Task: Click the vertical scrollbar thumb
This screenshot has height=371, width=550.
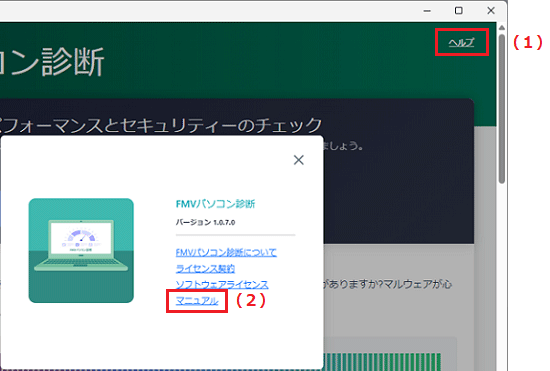Action: [x=502, y=109]
